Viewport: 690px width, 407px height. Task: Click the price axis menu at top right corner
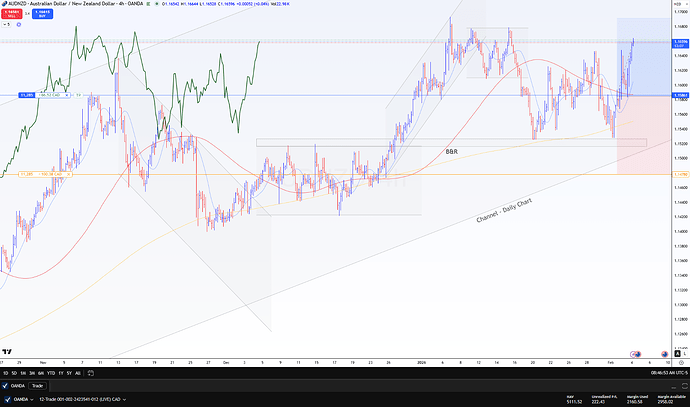(680, 4)
